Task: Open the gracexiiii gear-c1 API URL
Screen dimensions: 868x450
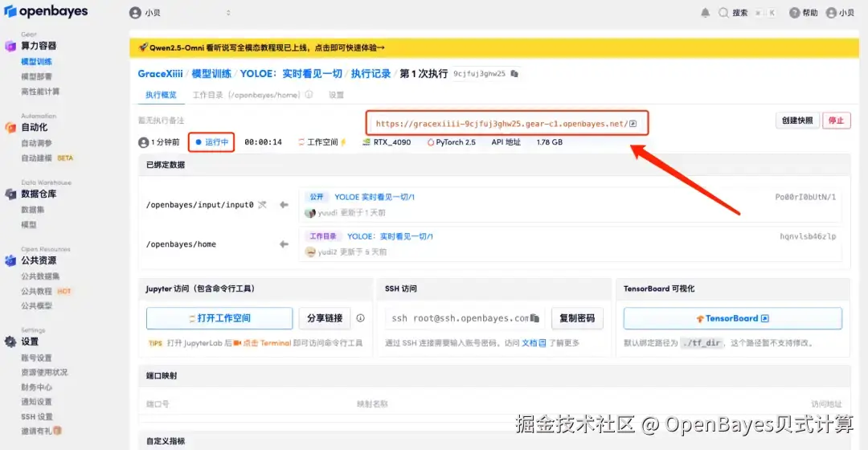Action: [502, 124]
